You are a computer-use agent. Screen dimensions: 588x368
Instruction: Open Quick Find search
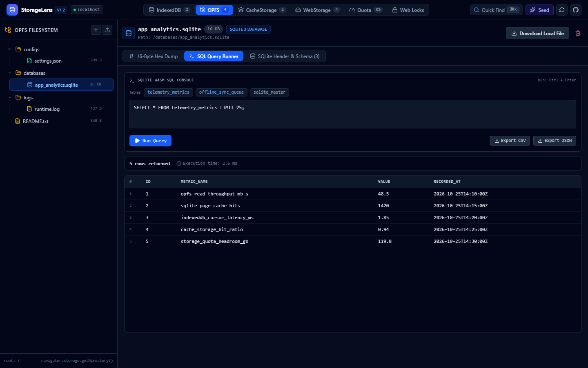pyautogui.click(x=497, y=10)
